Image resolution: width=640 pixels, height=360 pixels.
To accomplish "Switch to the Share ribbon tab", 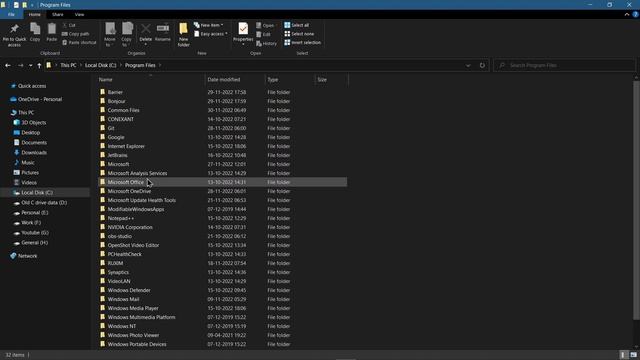I will 58,14.
